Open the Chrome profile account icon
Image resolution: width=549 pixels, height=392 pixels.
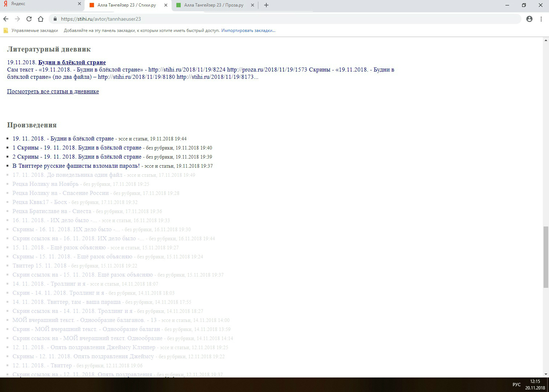point(529,19)
